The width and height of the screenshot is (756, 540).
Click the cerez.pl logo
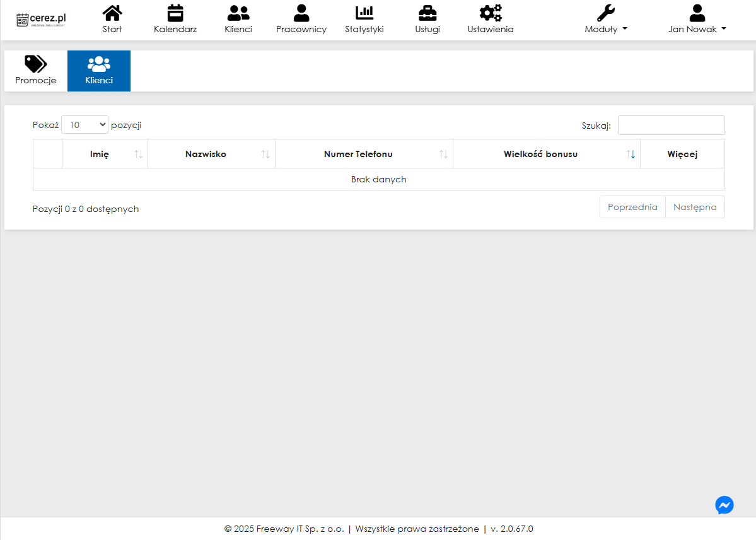coord(42,20)
